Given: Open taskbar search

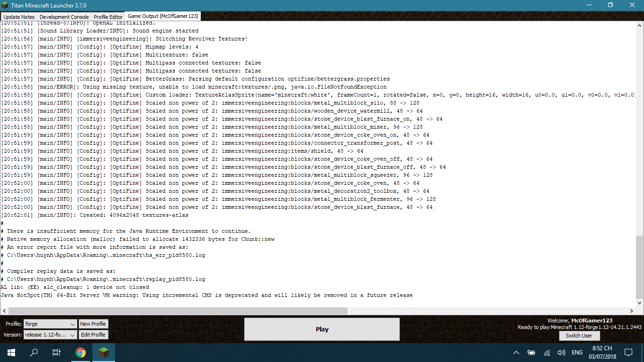Looking at the screenshot, I should coord(34,353).
